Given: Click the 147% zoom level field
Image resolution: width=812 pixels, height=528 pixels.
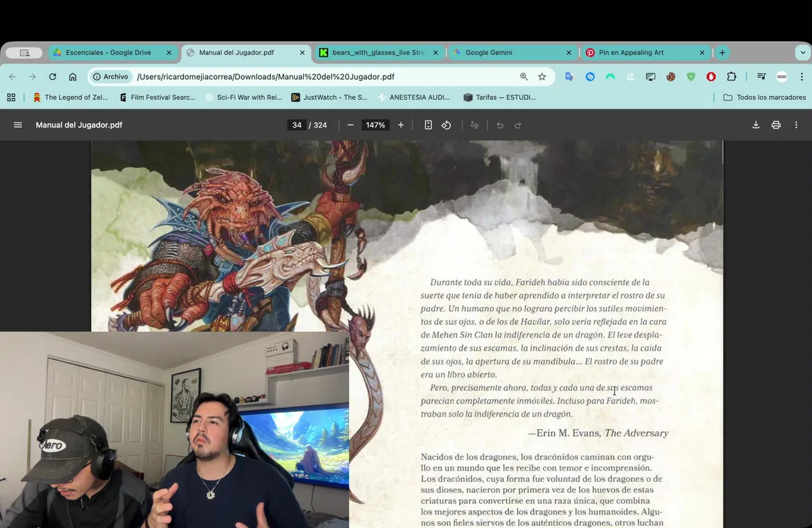Looking at the screenshot, I should 376,125.
